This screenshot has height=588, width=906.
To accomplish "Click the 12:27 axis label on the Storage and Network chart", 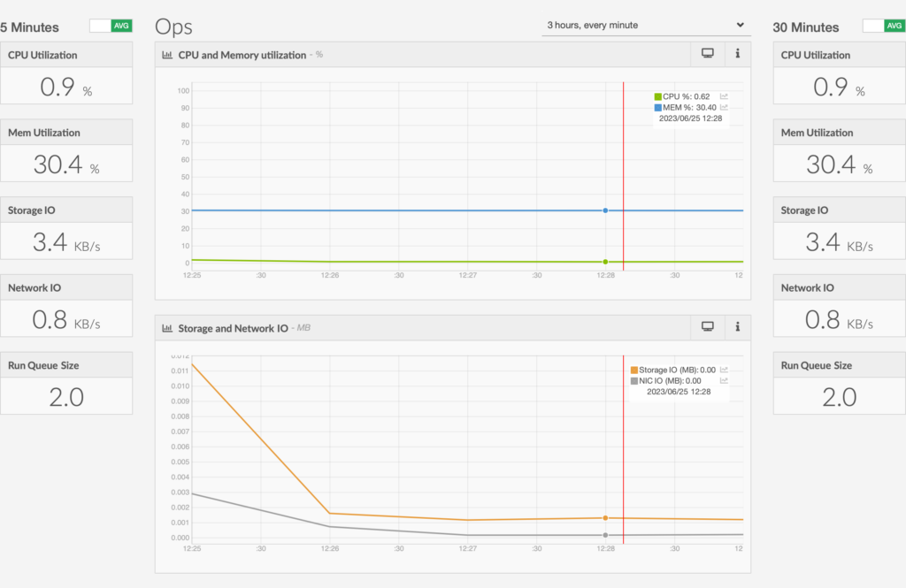I will 468,549.
